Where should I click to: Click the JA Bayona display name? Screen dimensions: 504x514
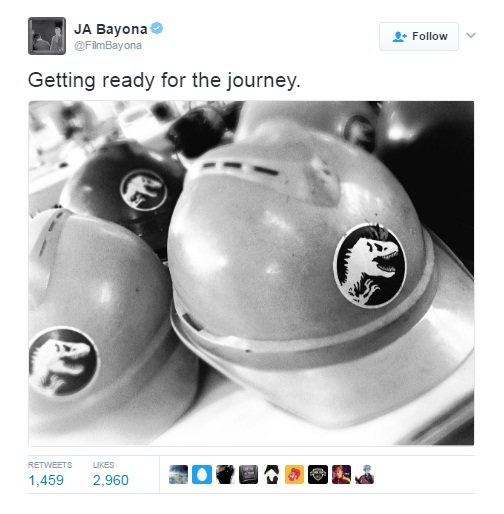click(x=111, y=29)
